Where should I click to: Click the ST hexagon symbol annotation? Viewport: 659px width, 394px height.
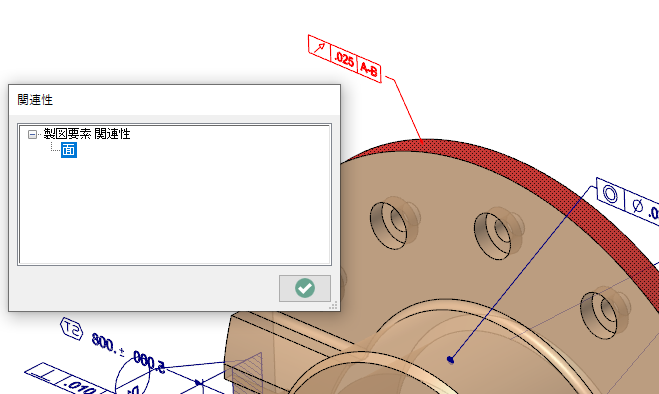pos(71,329)
